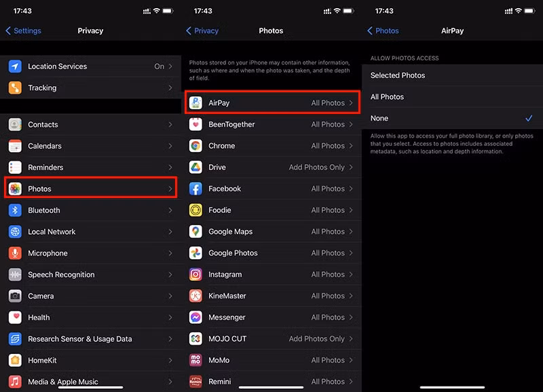Open Facebook's All Photos setting
Screen dimensions: 543x392
332,189
